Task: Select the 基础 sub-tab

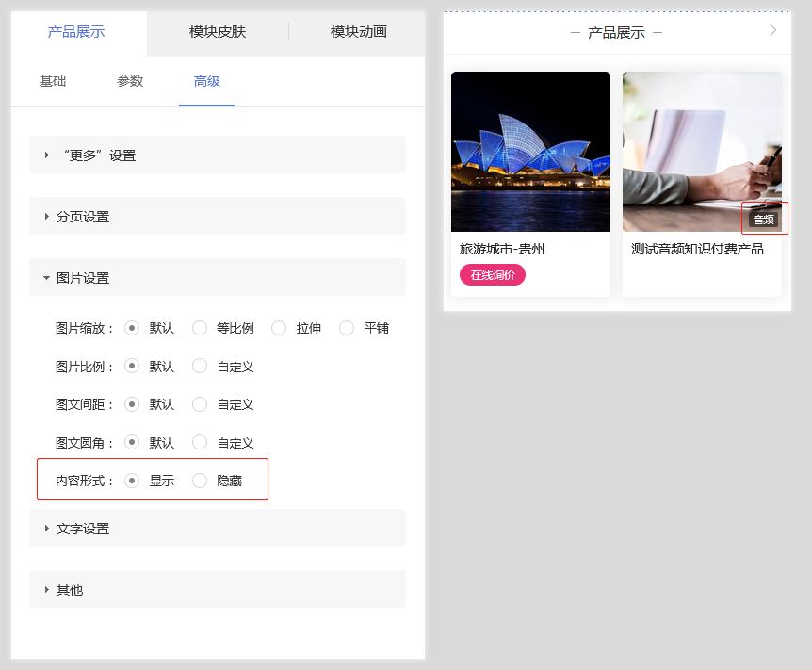Action: (53, 81)
